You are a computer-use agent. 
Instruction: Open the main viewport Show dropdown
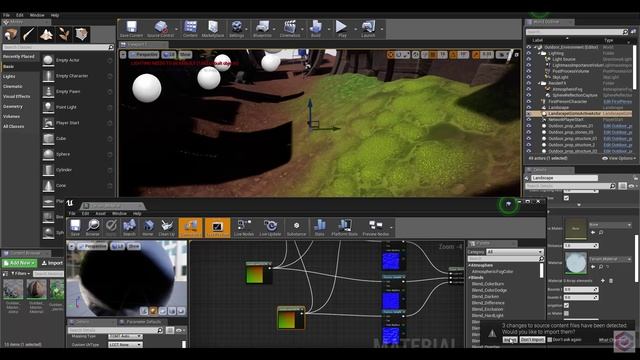click(185, 54)
